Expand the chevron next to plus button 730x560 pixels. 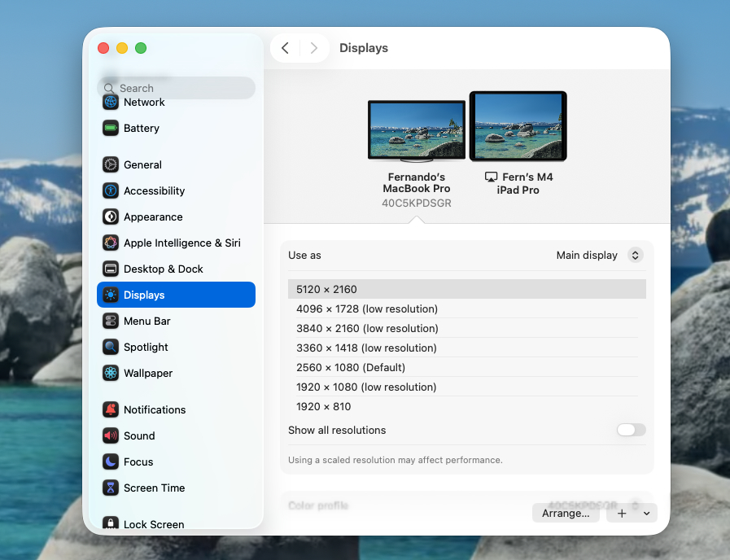coord(647,514)
